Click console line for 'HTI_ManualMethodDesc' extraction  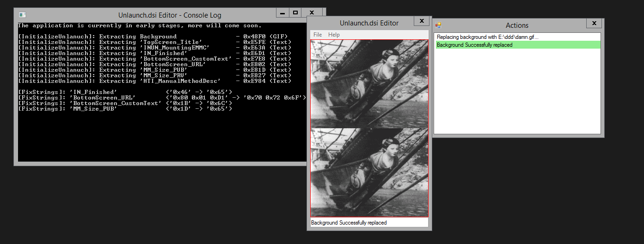[155, 81]
